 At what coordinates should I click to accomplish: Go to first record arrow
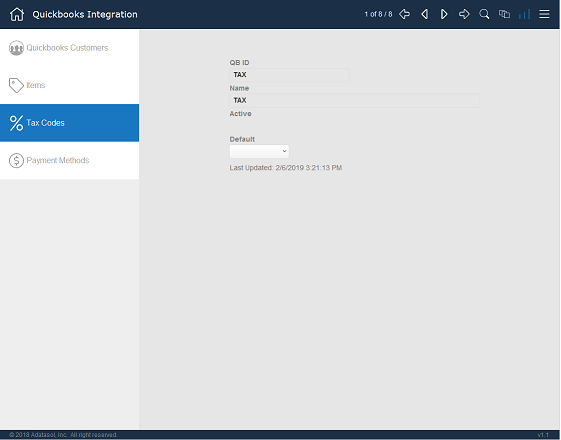tap(405, 14)
